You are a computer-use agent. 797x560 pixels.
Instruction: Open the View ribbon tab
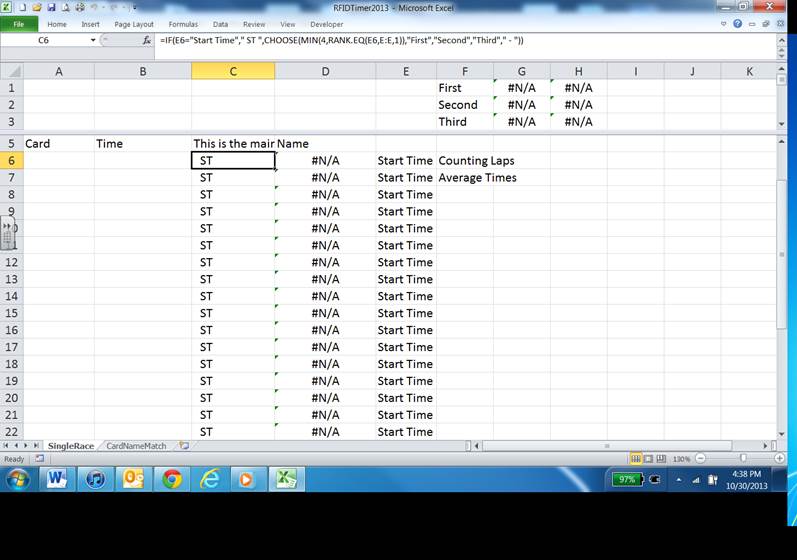click(x=287, y=24)
